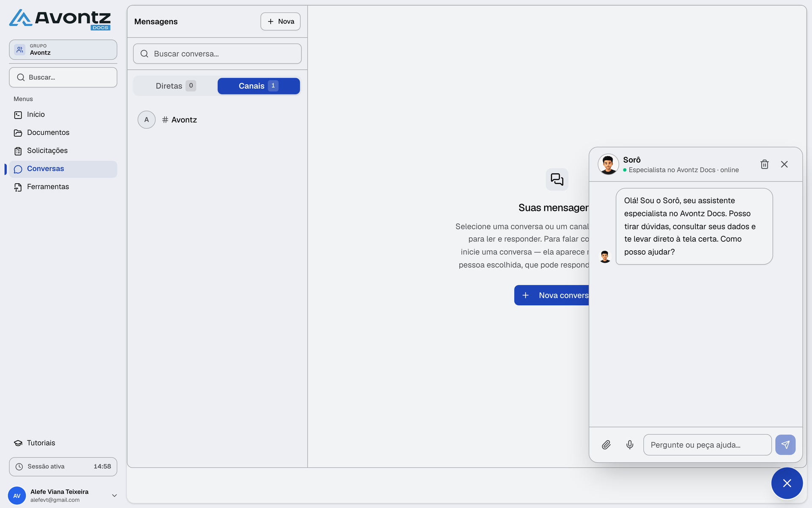Click the Tutoriais graduation cap icon
The width and height of the screenshot is (812, 508).
[x=18, y=443]
